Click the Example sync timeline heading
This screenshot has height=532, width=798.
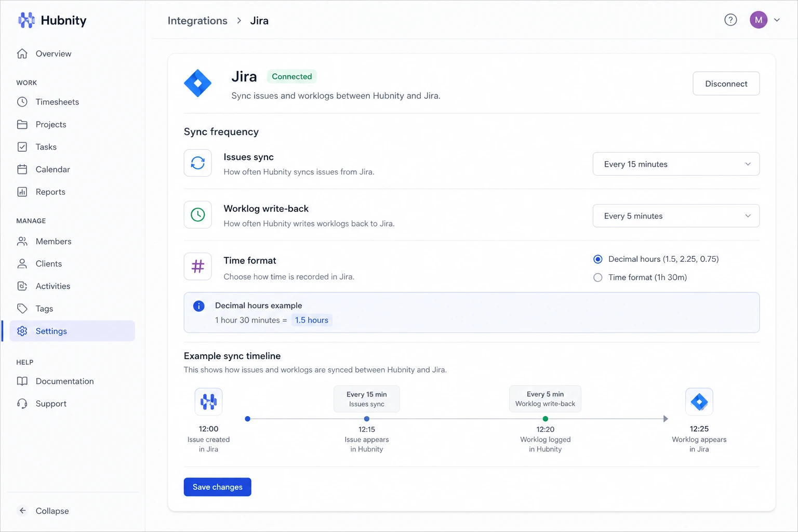[232, 356]
